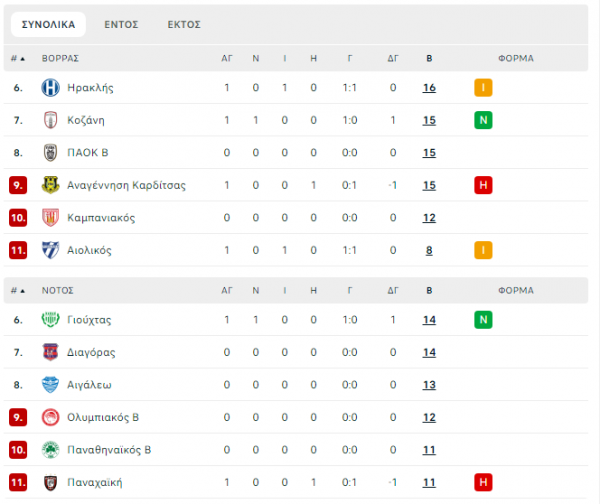This screenshot has height=504, width=600.
Task: Switch to the ΕΝΤΟΣ tab
Action: (x=121, y=24)
